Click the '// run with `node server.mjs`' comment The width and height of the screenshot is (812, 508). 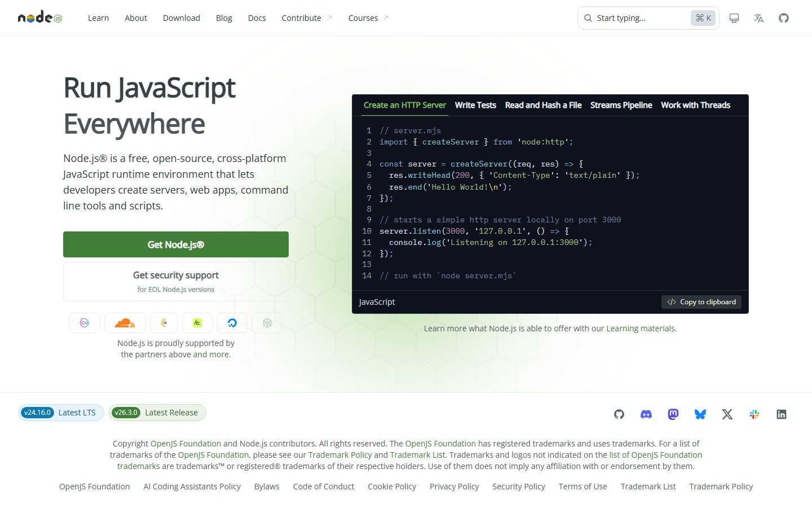pos(448,275)
